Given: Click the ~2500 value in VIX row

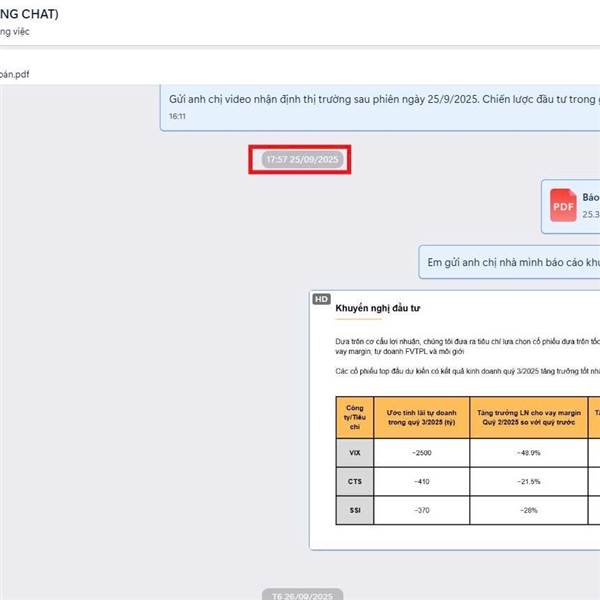Looking at the screenshot, I should 421,453.
